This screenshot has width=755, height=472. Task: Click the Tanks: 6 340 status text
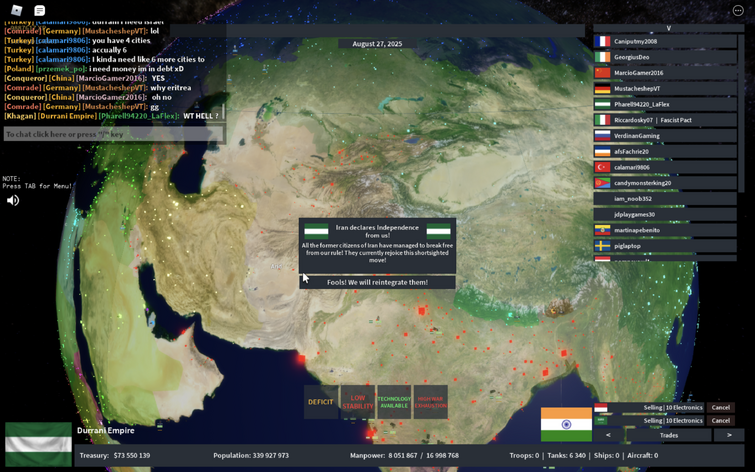(x=567, y=455)
